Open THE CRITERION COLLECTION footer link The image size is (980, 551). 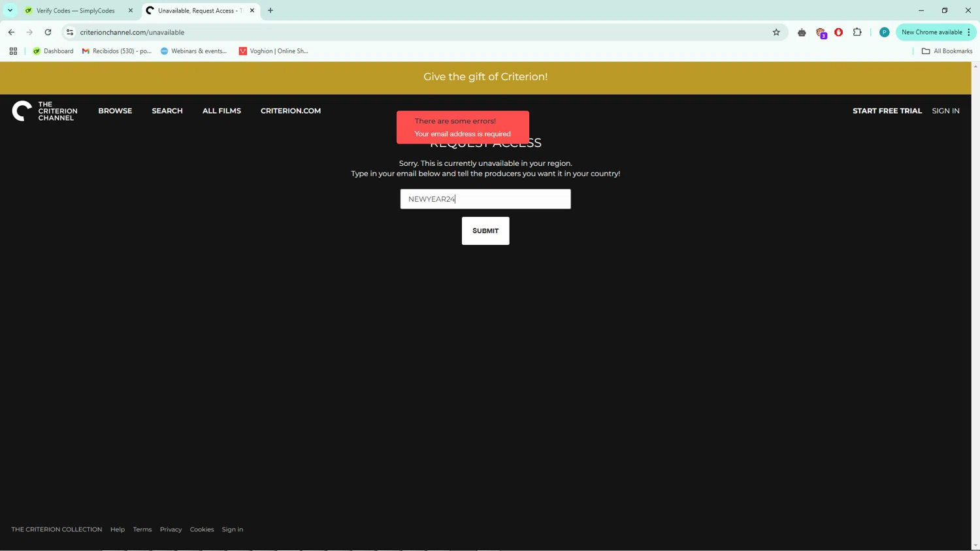click(x=57, y=529)
